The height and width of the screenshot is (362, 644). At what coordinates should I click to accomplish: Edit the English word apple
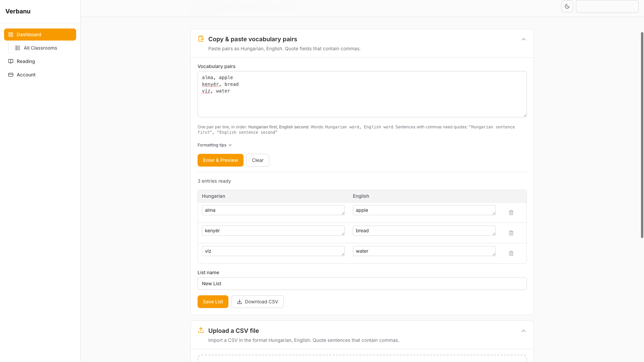point(424,210)
